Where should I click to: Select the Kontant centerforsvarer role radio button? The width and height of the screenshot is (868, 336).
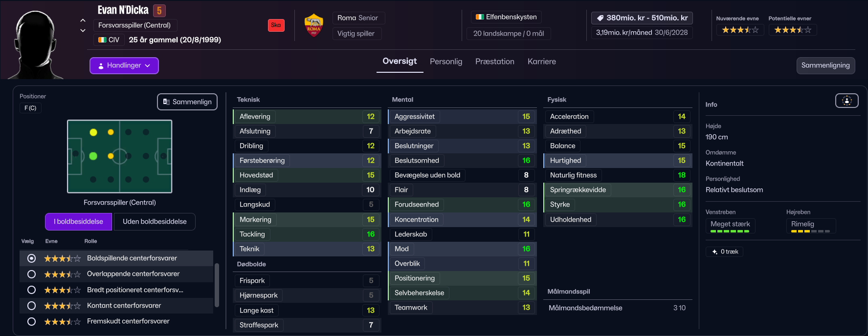pos(32,306)
